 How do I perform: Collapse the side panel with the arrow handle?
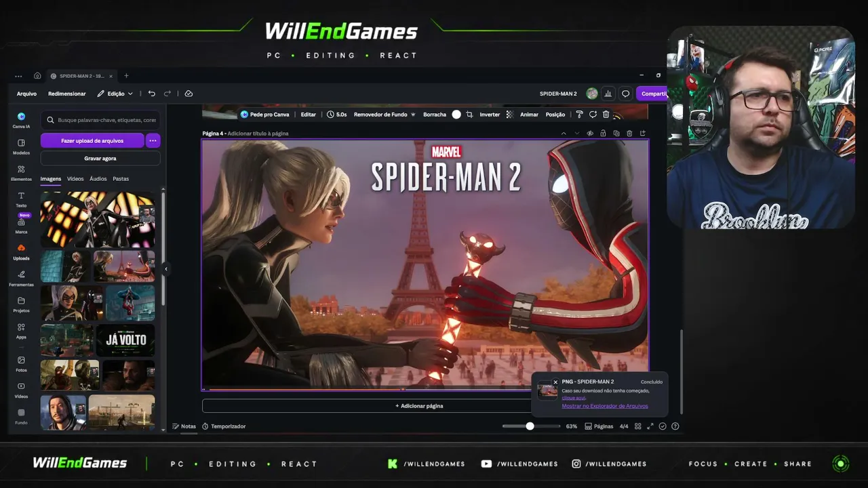click(x=165, y=269)
